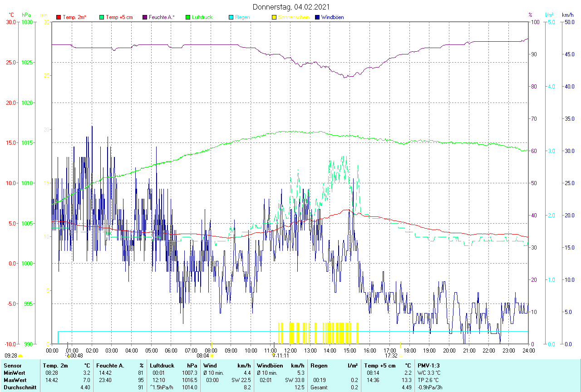Click the 'l/m²' axis unit label
This screenshot has width=581, height=392.
(x=550, y=15)
